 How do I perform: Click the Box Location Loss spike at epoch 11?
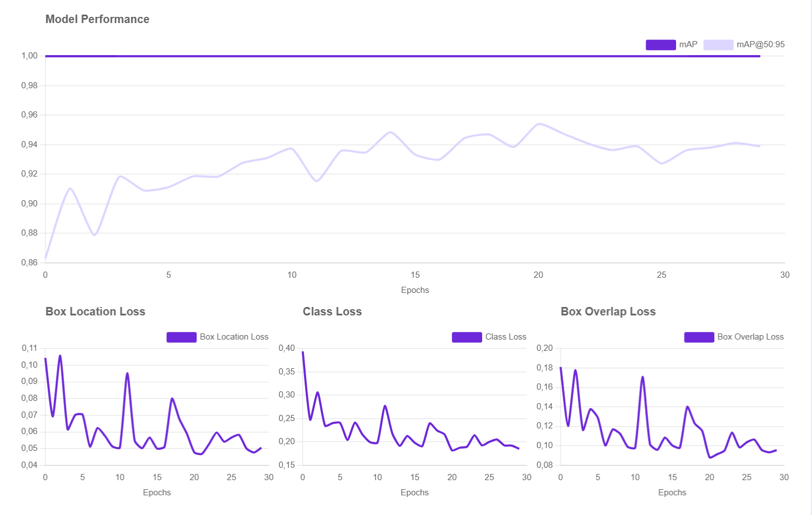[x=127, y=373]
